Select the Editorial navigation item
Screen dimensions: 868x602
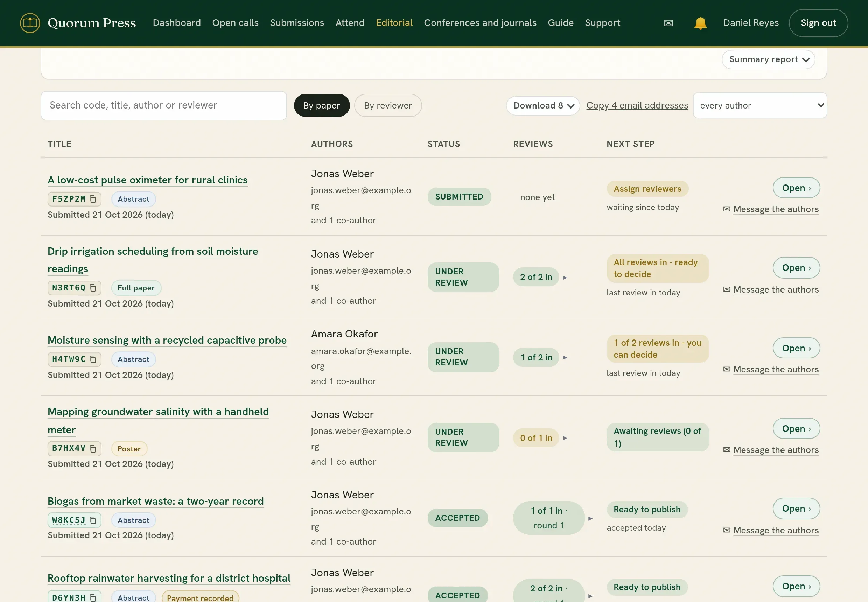(394, 23)
